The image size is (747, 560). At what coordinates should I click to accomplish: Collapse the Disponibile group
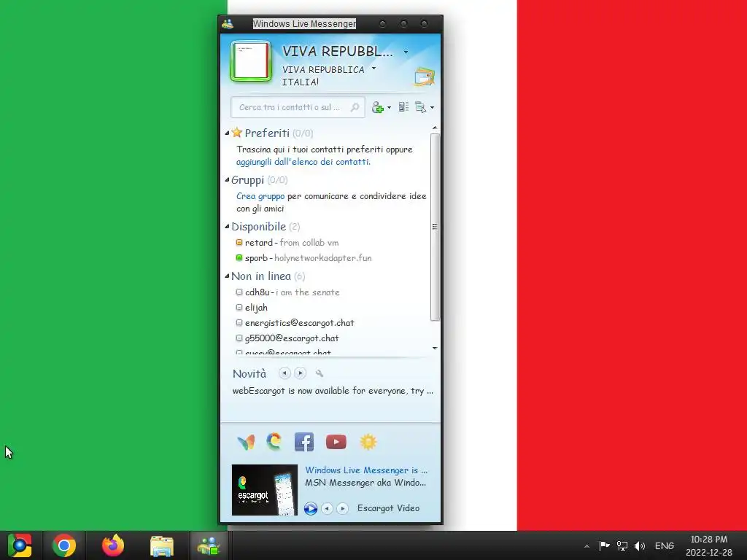point(227,227)
